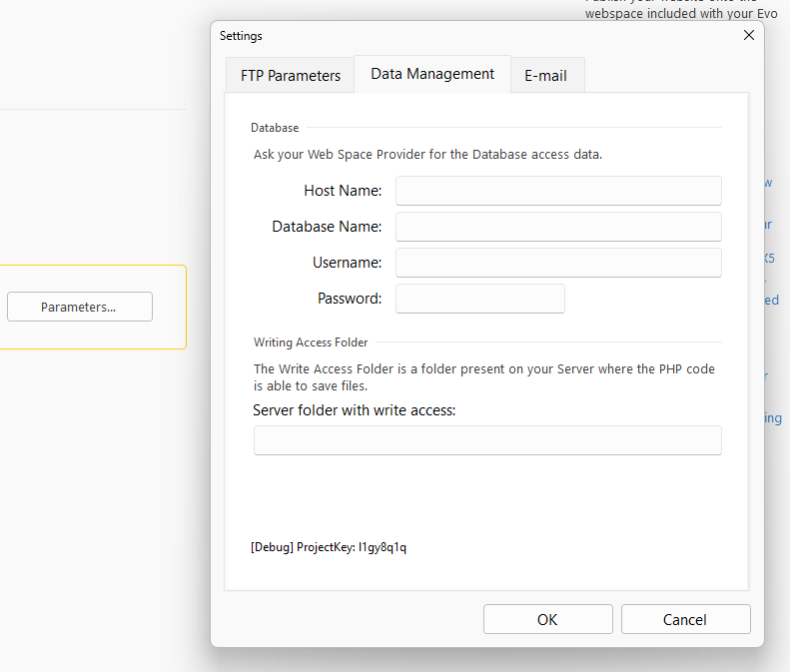
Task: Click into the Username field
Action: tap(558, 263)
